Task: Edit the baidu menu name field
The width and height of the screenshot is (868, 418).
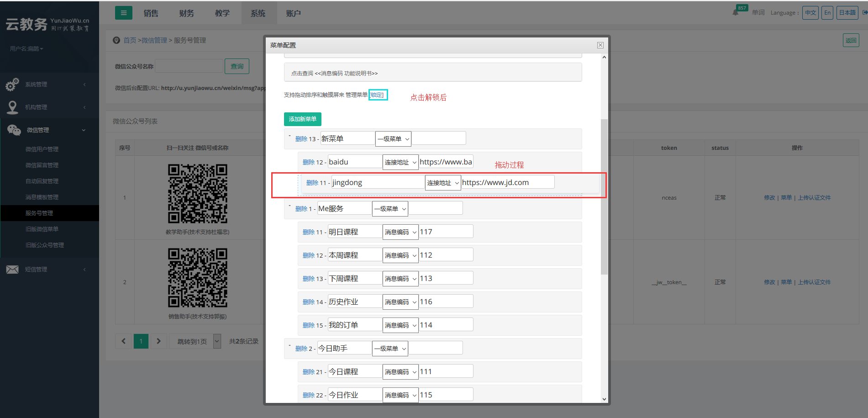Action: (x=355, y=162)
